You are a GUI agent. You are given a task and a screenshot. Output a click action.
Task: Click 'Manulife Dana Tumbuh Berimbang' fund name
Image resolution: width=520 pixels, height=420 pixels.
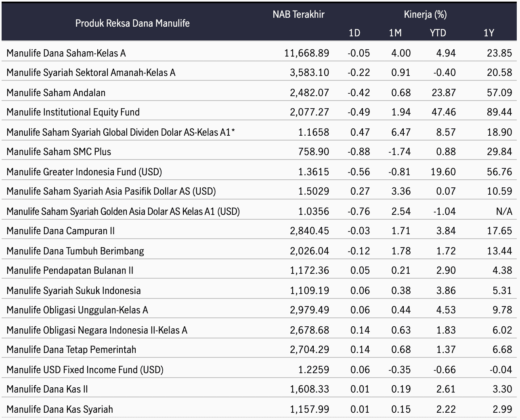(75, 251)
